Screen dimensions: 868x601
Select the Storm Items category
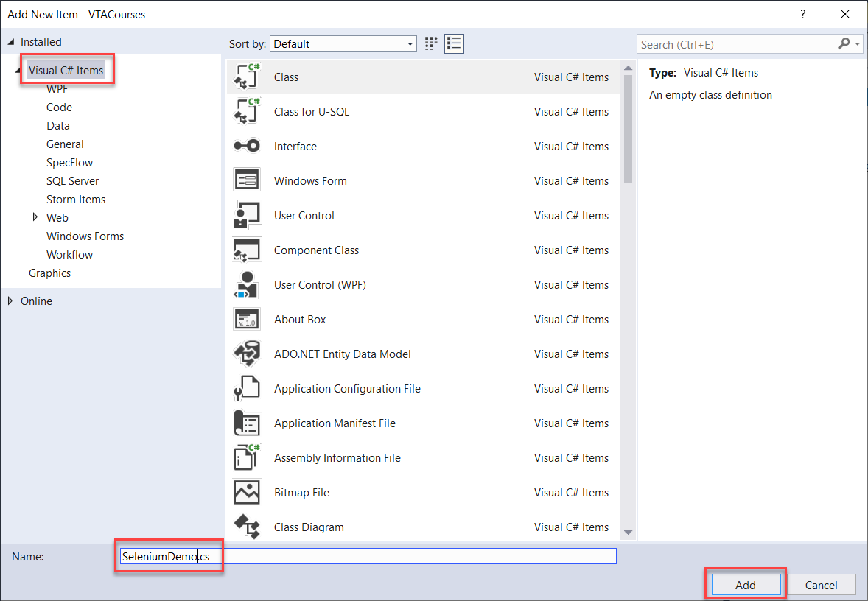coord(76,199)
